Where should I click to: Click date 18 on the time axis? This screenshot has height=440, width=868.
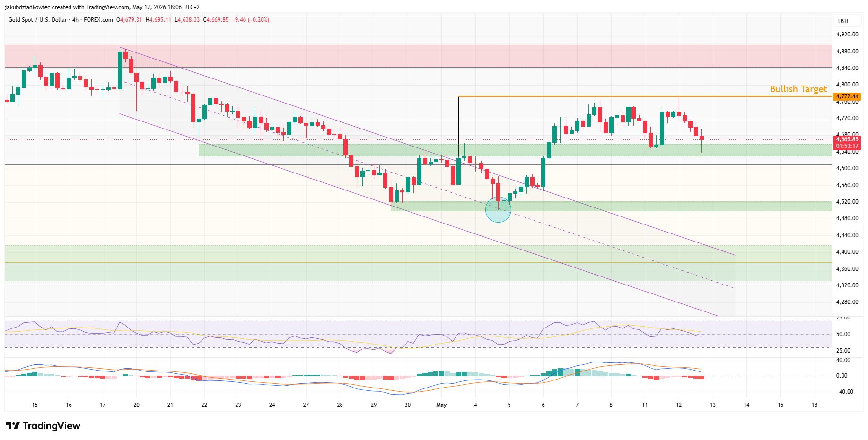tap(815, 405)
